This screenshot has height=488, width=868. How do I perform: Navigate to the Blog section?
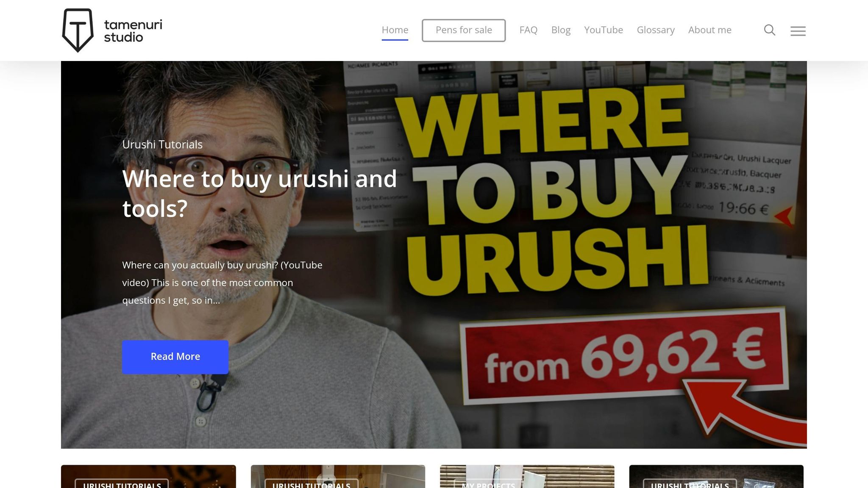pyautogui.click(x=561, y=30)
